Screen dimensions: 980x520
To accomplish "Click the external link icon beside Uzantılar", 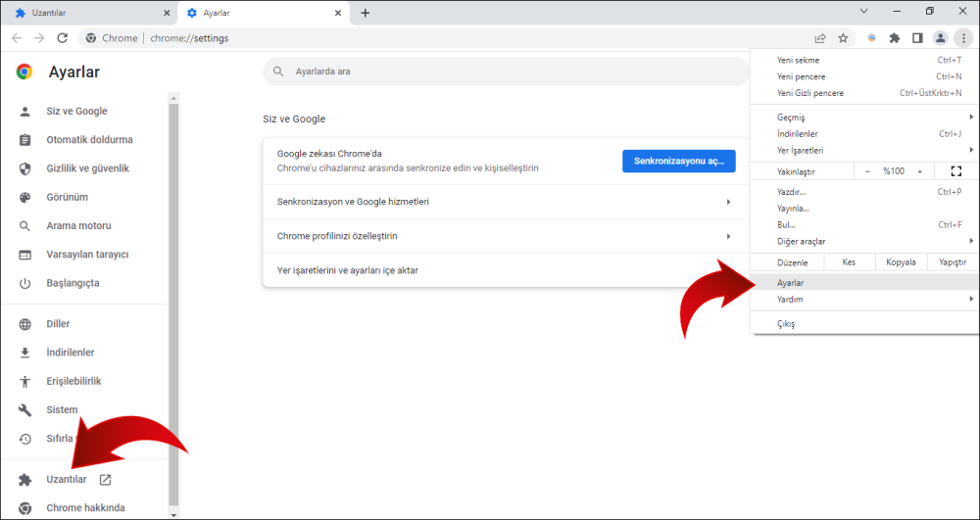I will tap(105, 480).
